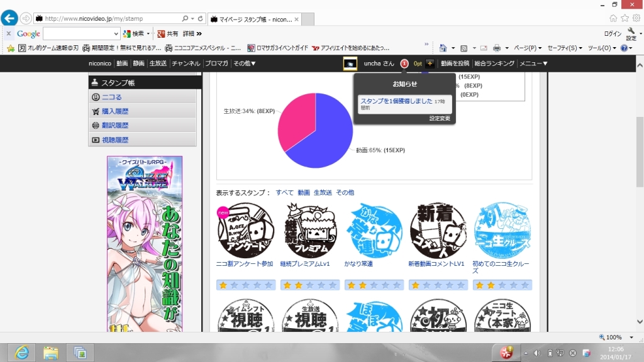644x362 pixels.
Task: Expand the メニュー dropdown in niconico bar
Action: 533,63
